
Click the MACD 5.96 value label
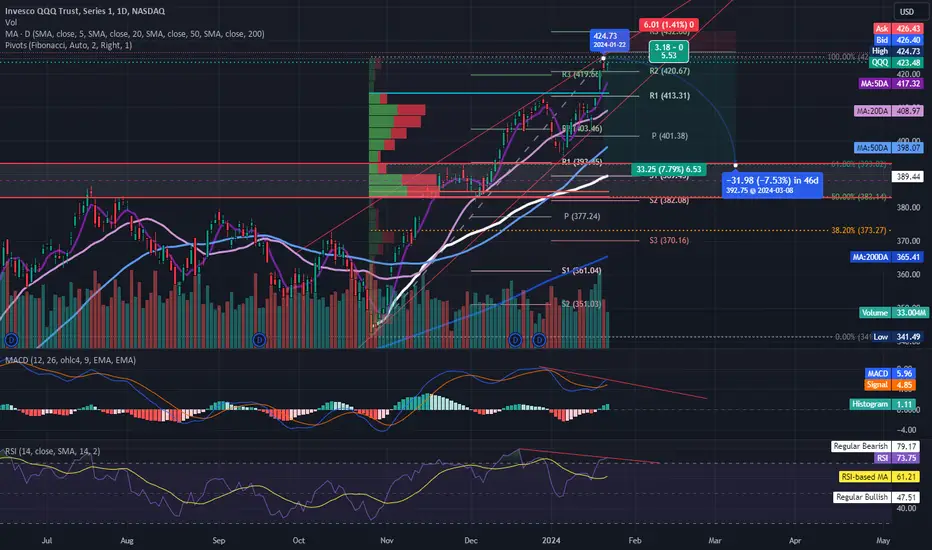890,373
